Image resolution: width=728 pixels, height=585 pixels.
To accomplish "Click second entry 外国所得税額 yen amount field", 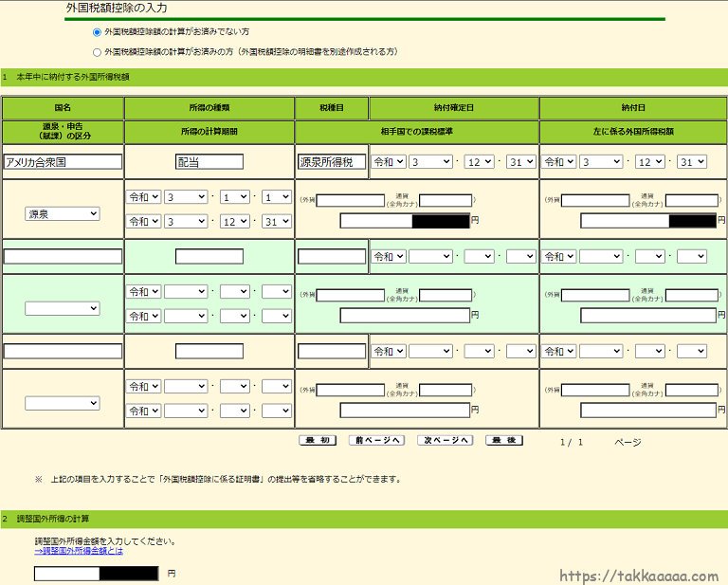I will (648, 315).
